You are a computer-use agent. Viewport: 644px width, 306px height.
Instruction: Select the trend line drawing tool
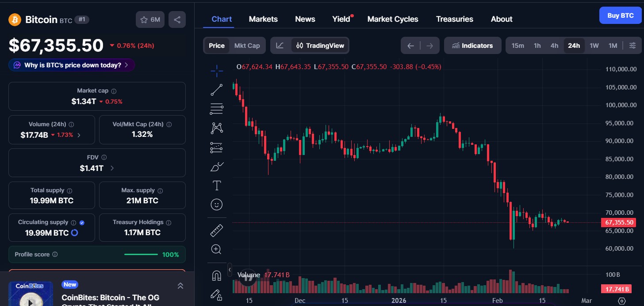click(216, 89)
